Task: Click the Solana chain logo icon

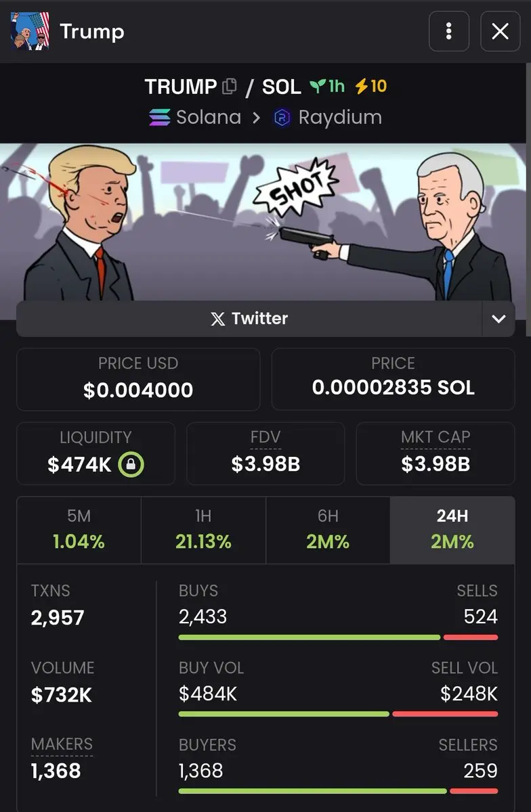Action: tap(159, 118)
